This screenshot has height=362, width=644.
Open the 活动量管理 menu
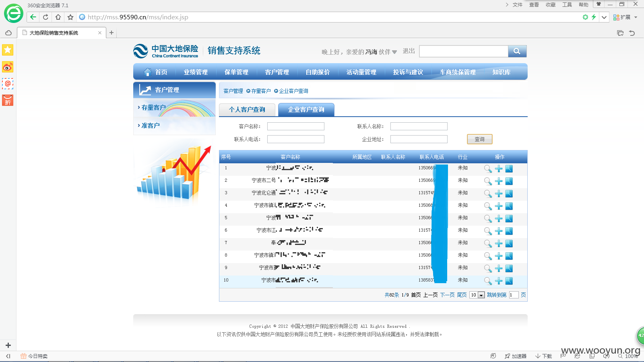pos(361,72)
